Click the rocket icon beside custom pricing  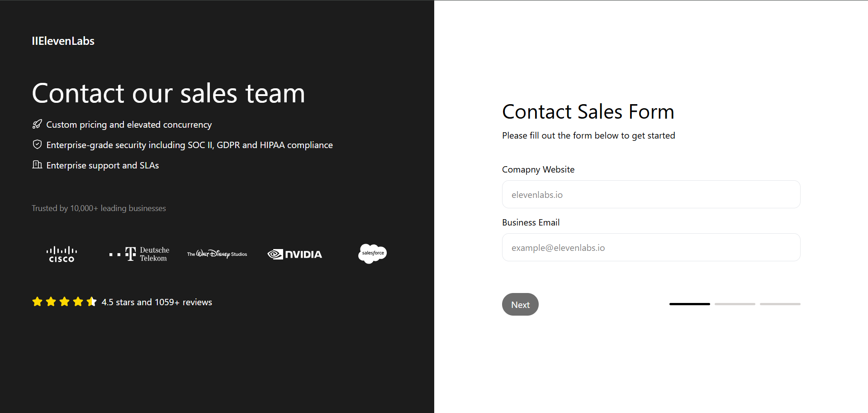(37, 124)
